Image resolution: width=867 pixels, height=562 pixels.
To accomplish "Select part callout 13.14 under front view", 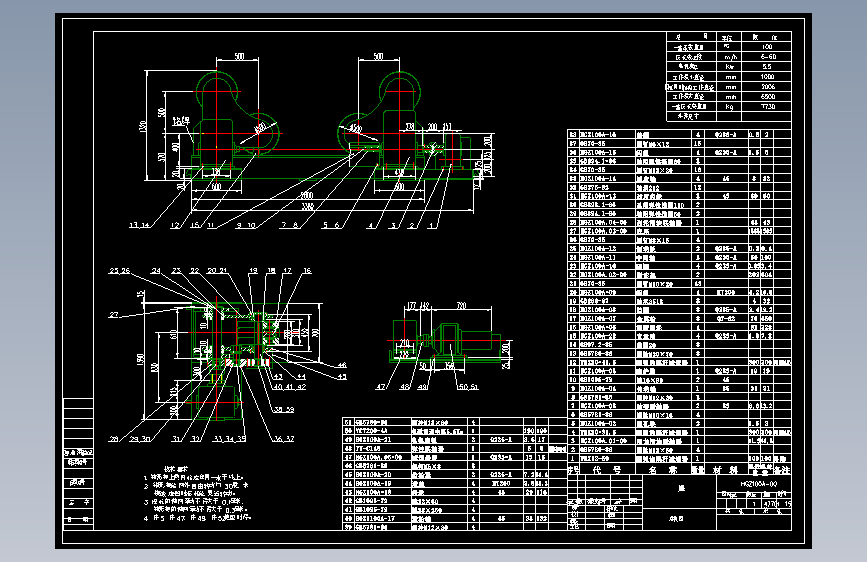I will point(139,225).
